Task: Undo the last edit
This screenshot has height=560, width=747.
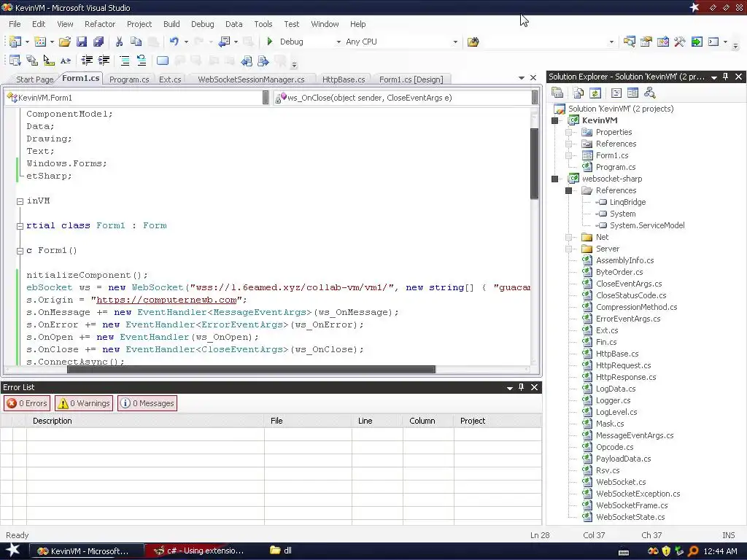Action: pyautogui.click(x=174, y=42)
